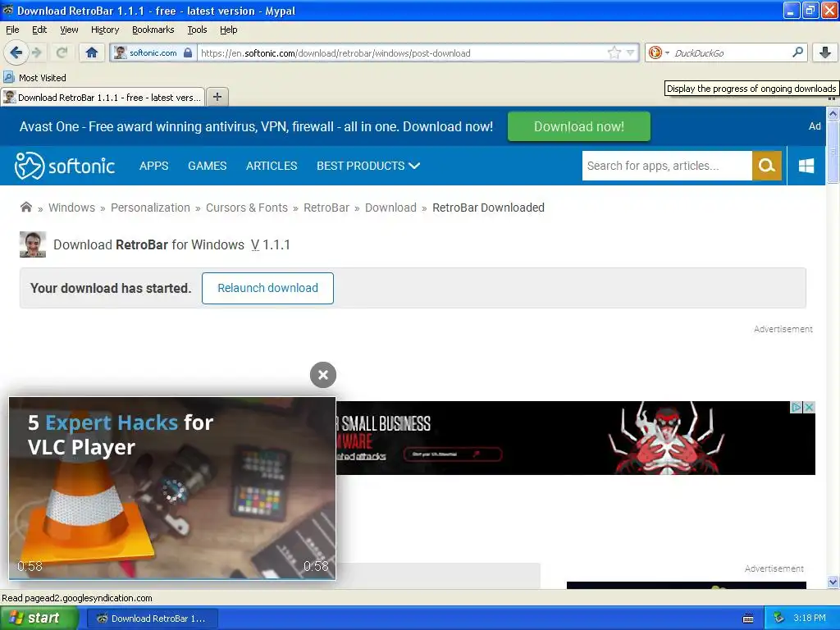Image resolution: width=840 pixels, height=630 pixels.
Task: Click the 5 Expert Hacks VLC video
Action: (172, 488)
